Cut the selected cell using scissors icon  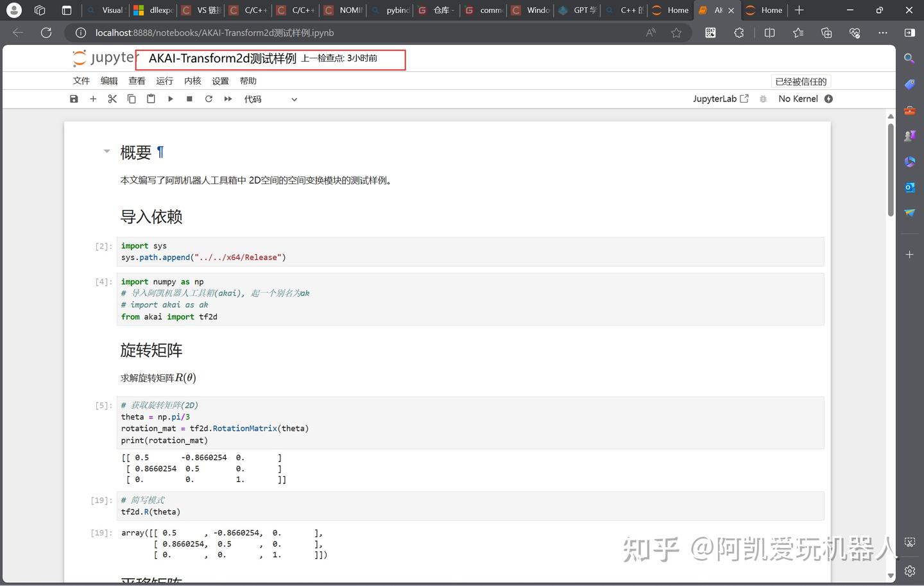tap(112, 98)
